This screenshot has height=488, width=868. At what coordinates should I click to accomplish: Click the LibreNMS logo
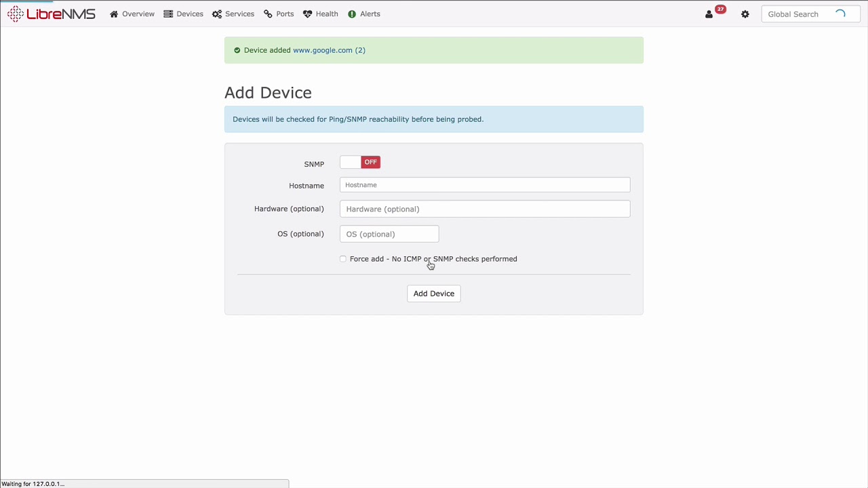(52, 14)
